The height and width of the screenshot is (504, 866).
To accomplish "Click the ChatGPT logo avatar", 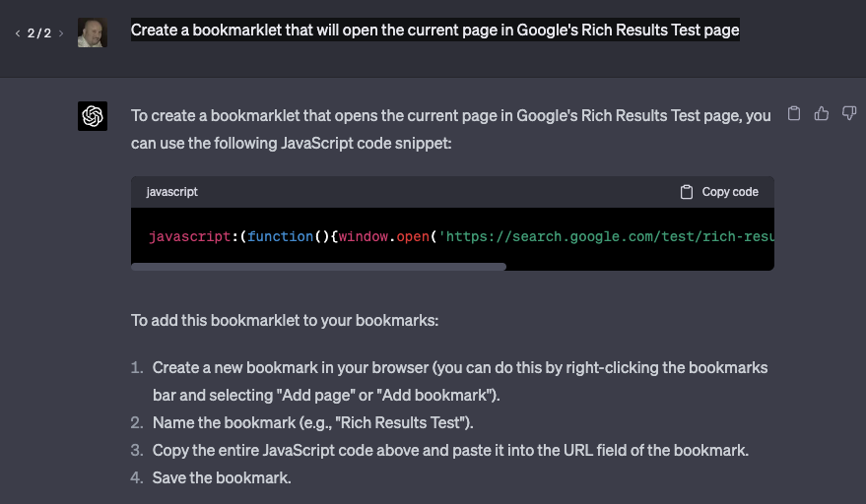I will pyautogui.click(x=93, y=116).
